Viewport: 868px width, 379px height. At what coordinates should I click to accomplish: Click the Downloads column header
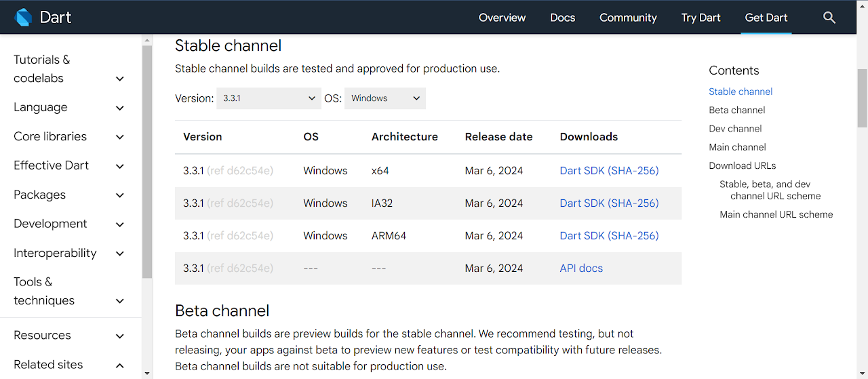tap(589, 137)
